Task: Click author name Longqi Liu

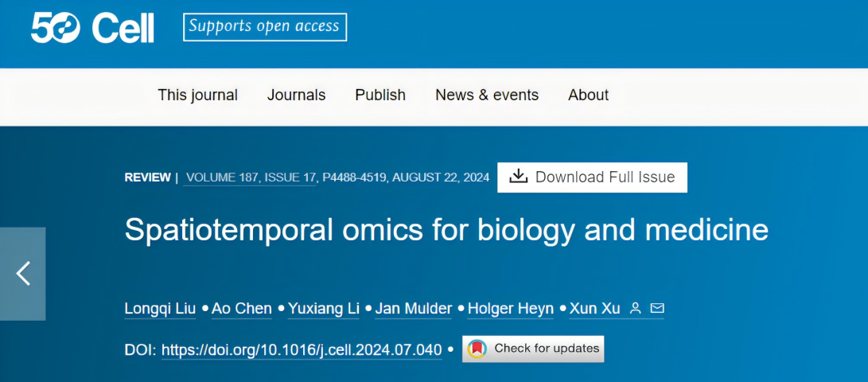Action: [160, 309]
